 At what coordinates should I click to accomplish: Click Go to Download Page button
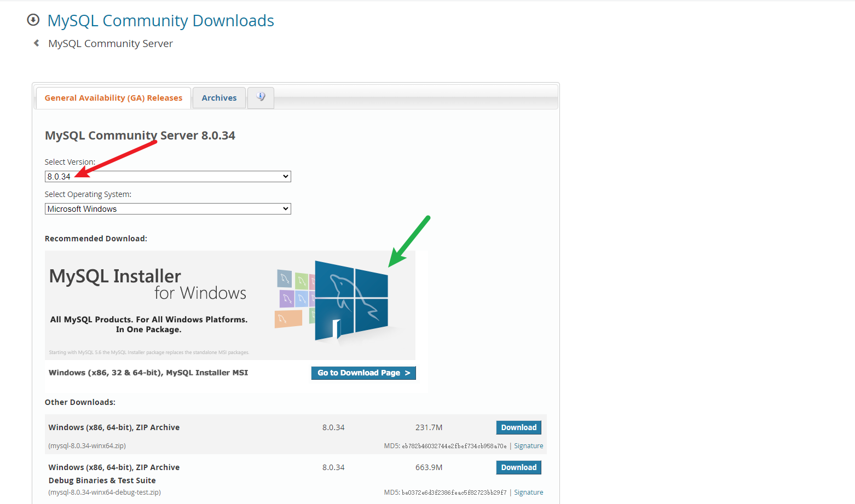[x=363, y=373]
